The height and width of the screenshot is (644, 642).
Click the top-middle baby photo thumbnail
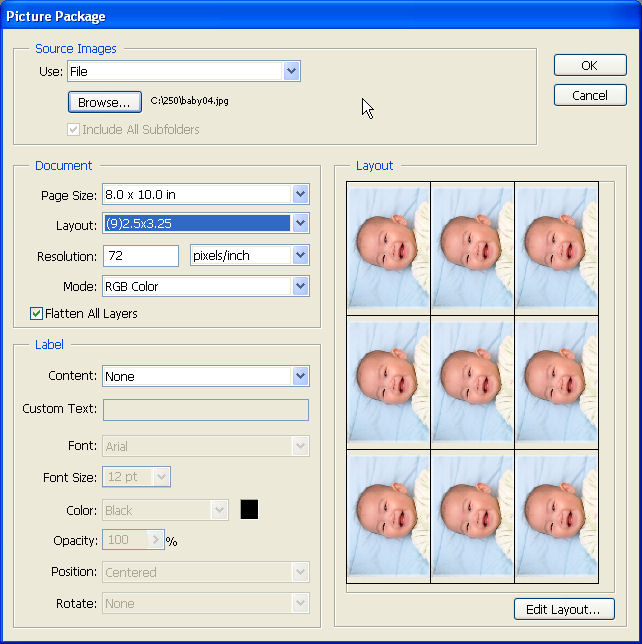coord(472,247)
